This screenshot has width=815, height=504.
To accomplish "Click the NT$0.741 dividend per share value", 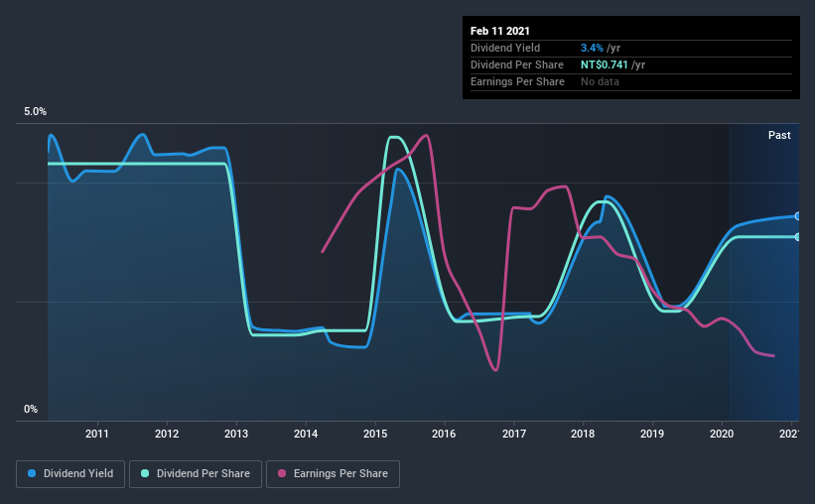I will [605, 64].
